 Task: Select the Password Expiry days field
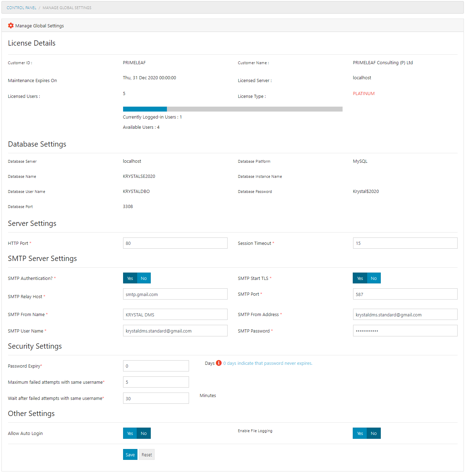click(x=156, y=366)
